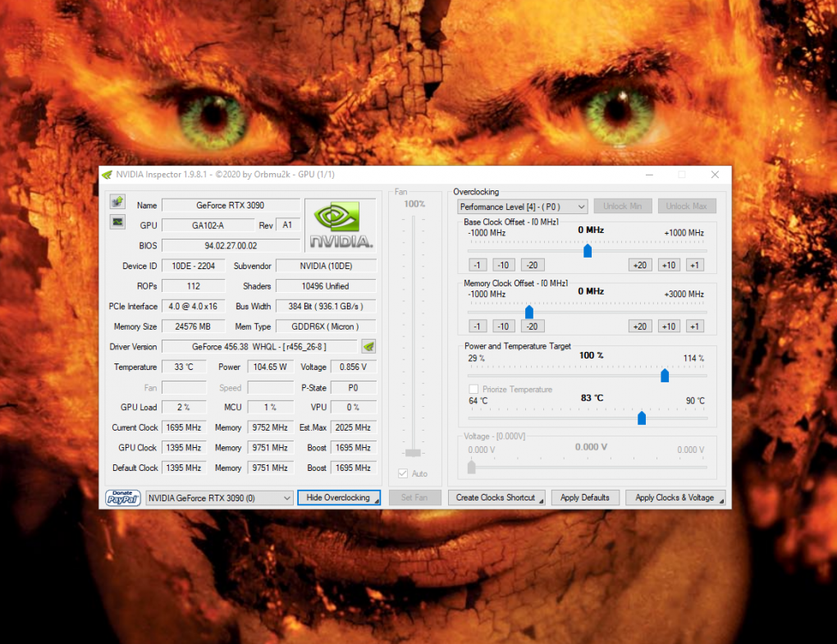The width and height of the screenshot is (837, 644).
Task: Click Base Clock Offset -1 button
Action: 477,265
